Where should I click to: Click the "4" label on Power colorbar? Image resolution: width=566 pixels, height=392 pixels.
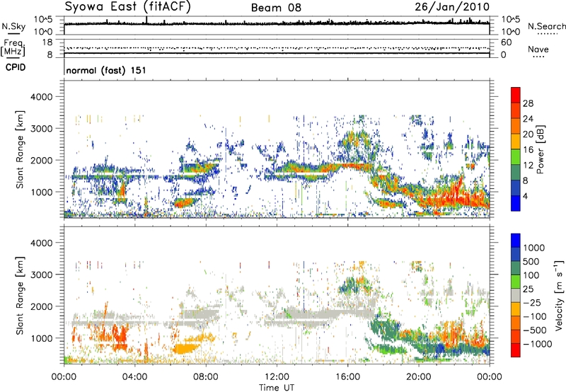526,197
